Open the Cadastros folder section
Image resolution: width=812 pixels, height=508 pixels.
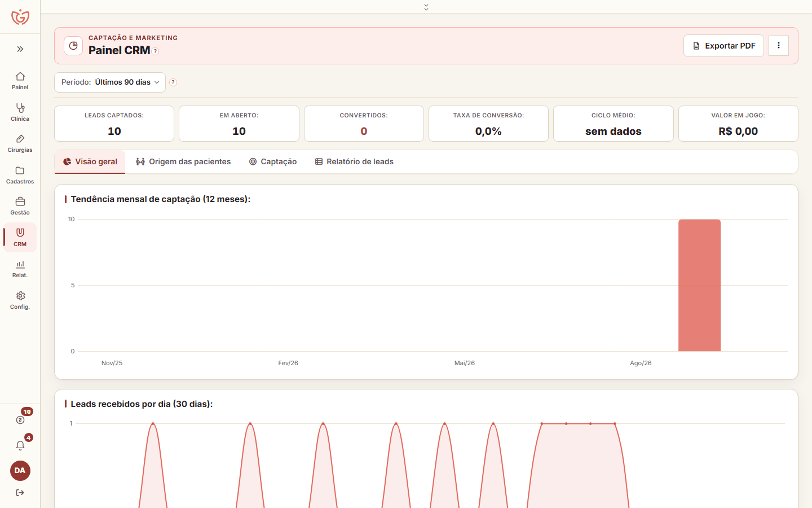coord(20,175)
